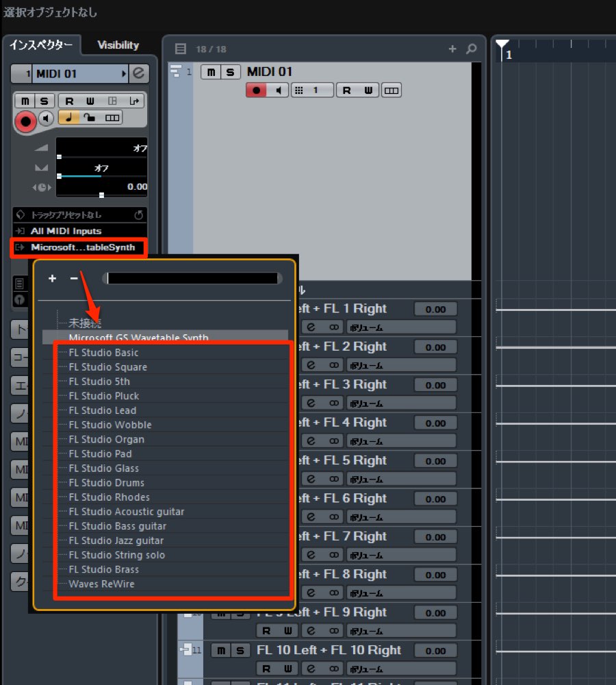Click the Inspector record enable button

tap(25, 121)
